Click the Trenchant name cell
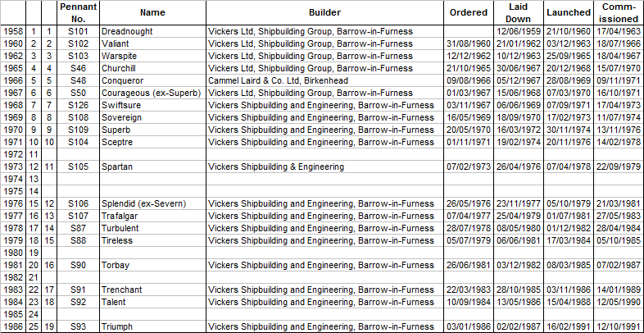Image resolution: width=644 pixels, height=333 pixels. [152, 290]
